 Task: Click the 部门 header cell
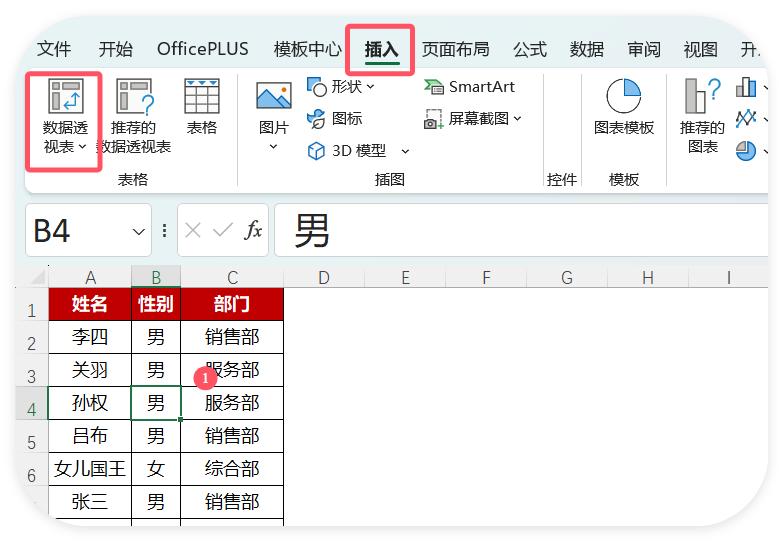click(232, 304)
